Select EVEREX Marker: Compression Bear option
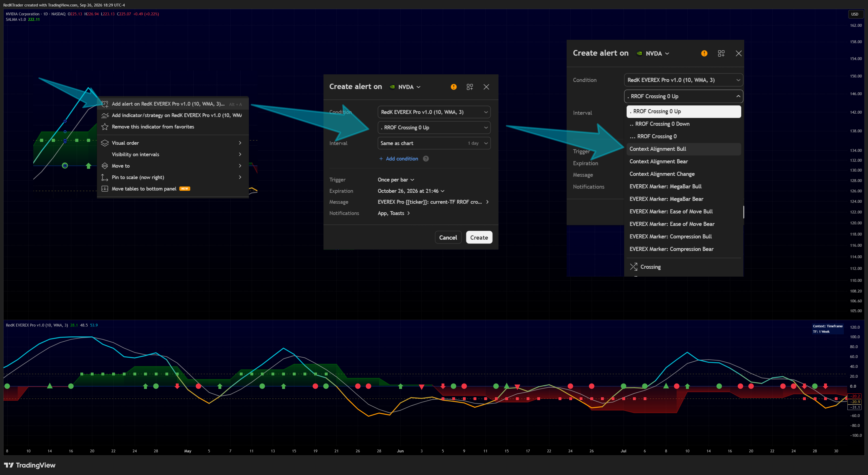The image size is (868, 475). pos(684,249)
